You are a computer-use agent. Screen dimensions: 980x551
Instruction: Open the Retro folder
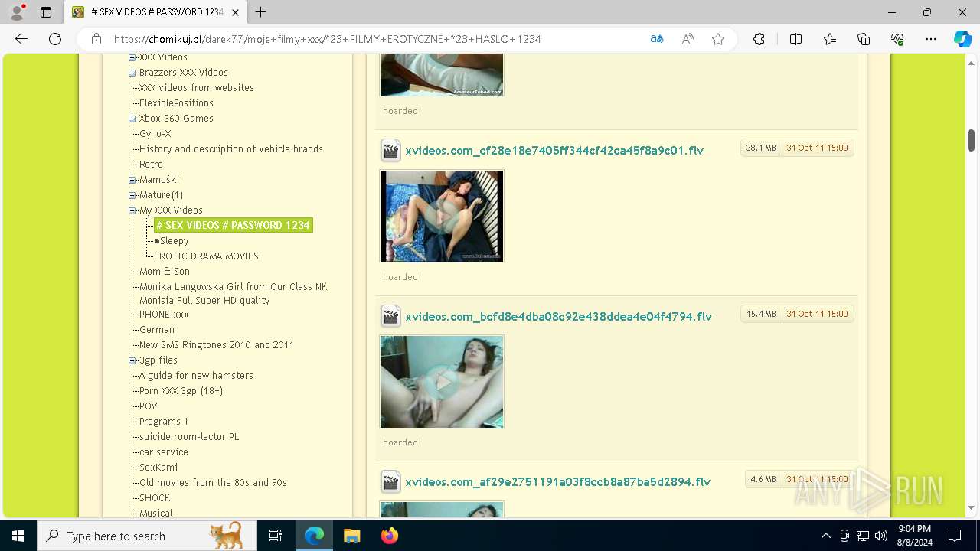151,165
